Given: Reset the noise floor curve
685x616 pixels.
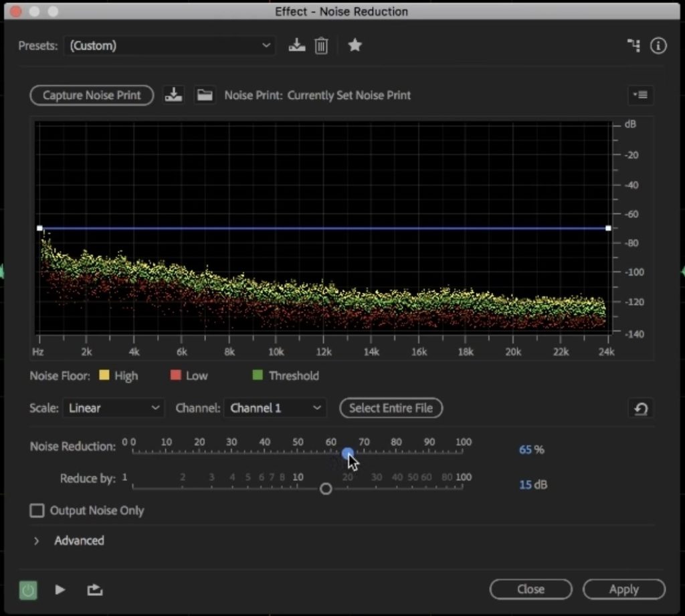Looking at the screenshot, I should point(640,409).
